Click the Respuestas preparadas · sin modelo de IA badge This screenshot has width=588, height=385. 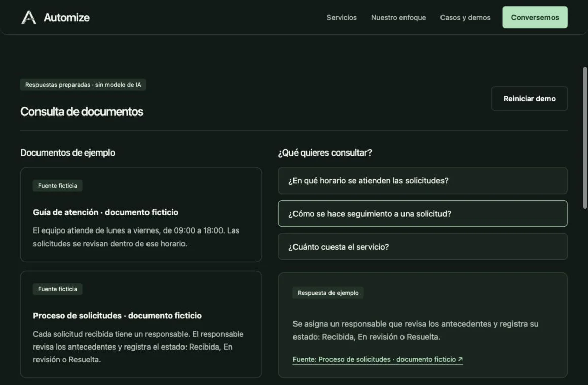(x=83, y=85)
